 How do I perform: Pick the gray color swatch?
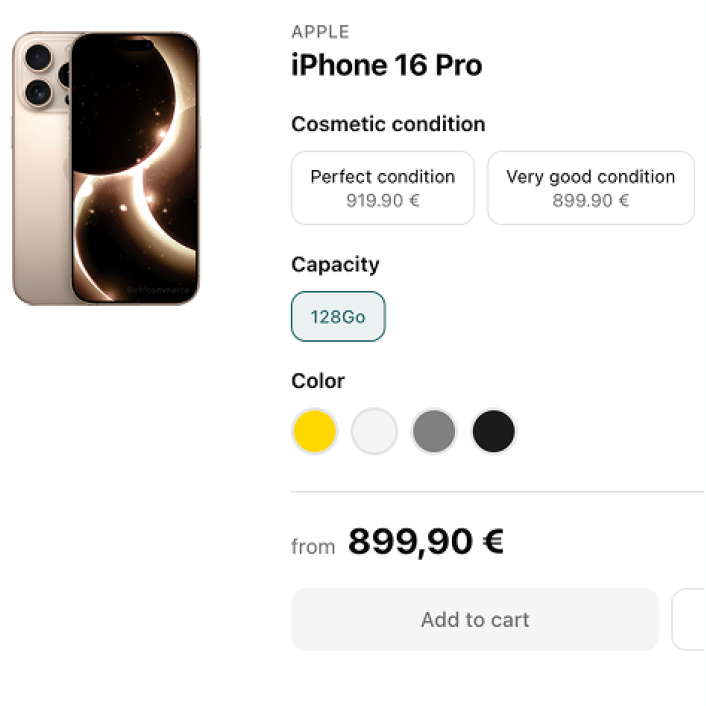click(x=434, y=432)
